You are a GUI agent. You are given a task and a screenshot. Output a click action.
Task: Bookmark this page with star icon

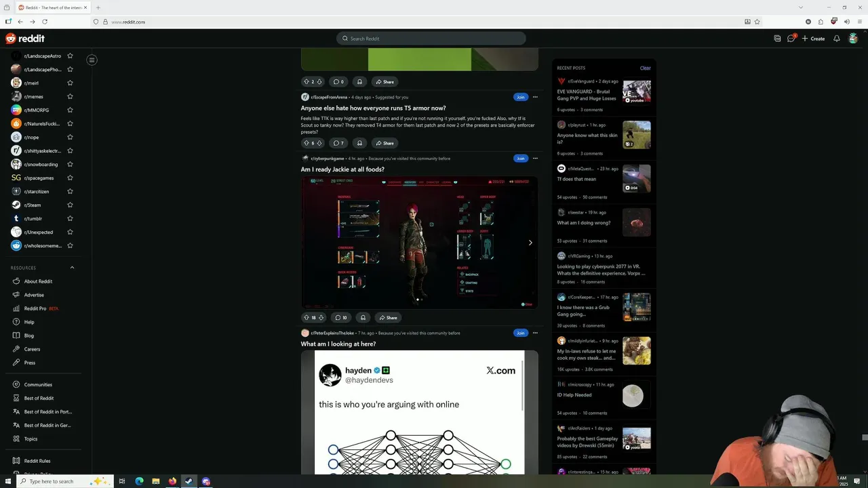coord(757,22)
